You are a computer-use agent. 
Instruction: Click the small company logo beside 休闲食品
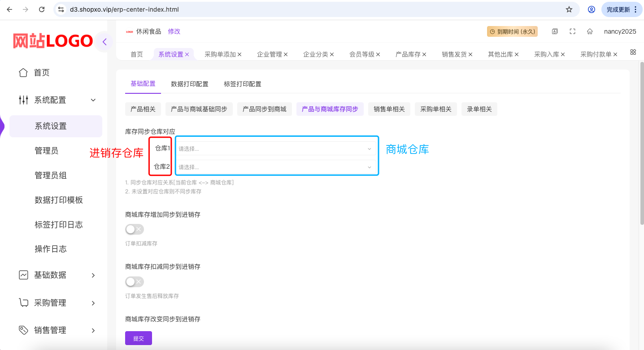129,31
